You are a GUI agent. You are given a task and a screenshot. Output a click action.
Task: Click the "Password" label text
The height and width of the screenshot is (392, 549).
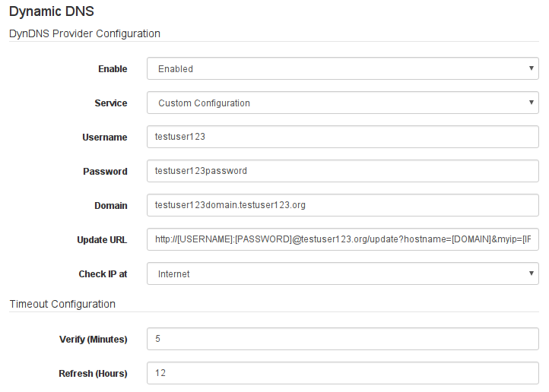[x=105, y=171]
